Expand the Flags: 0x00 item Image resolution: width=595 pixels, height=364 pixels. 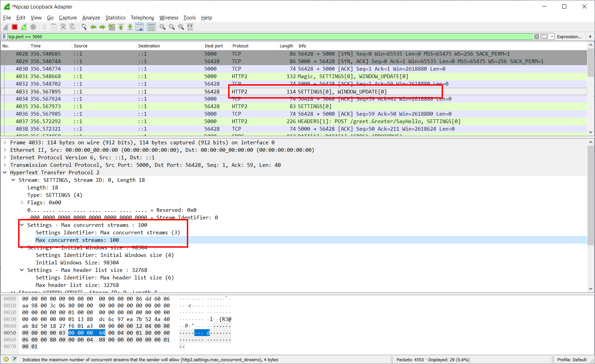22,203
